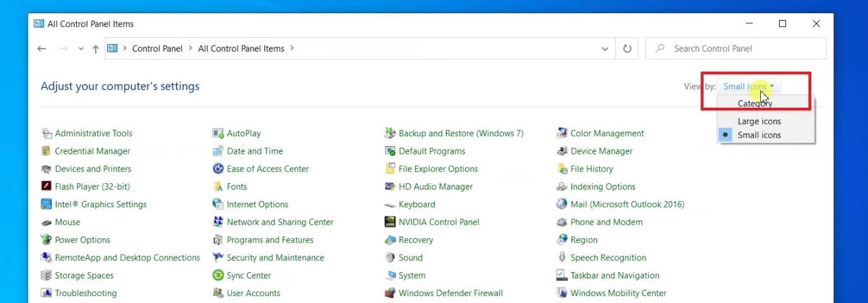Screen dimensions: 868x303
Task: Open the Color Management icon
Action: 562,134
